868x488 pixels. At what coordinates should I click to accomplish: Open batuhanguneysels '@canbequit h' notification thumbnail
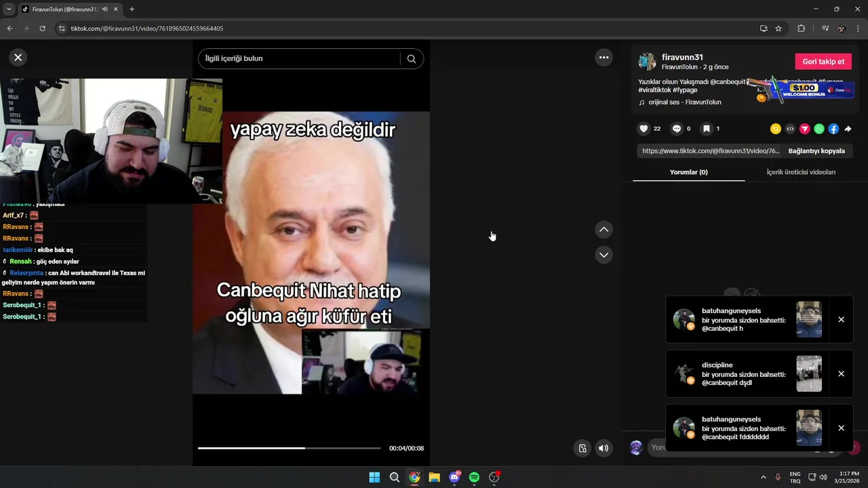pyautogui.click(x=809, y=319)
